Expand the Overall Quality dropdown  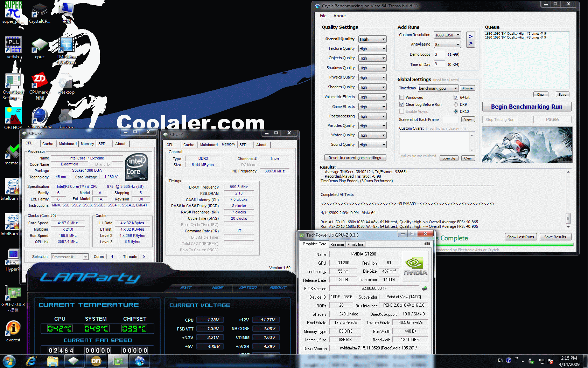point(372,39)
